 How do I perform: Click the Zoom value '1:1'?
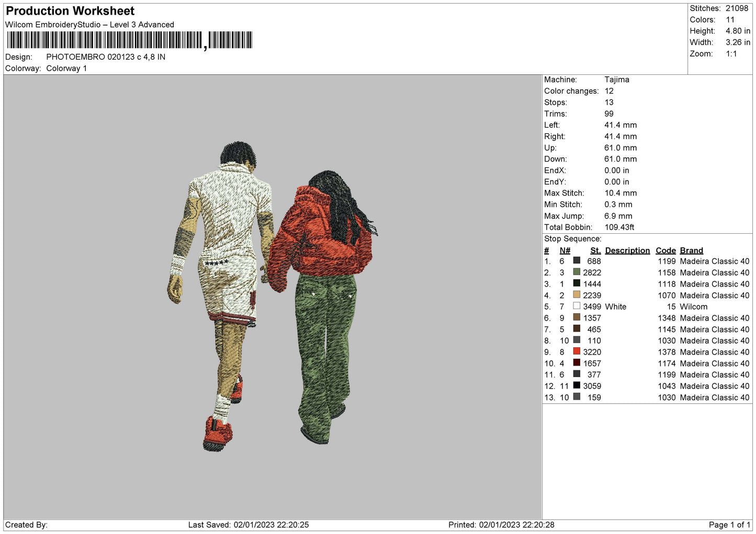(731, 54)
